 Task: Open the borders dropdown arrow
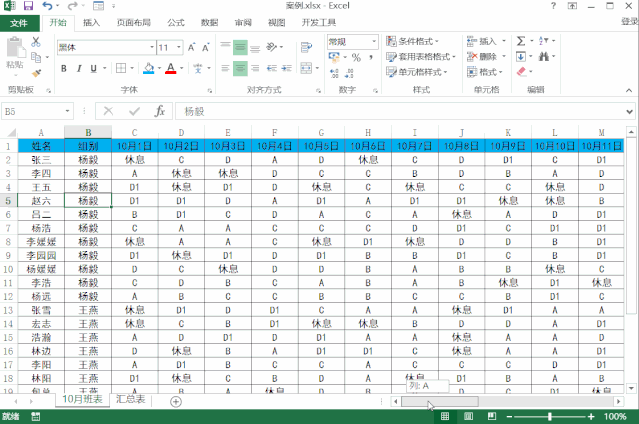(132, 68)
